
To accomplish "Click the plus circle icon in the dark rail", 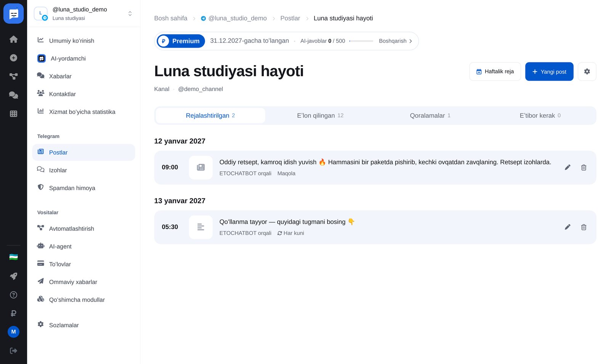I will [x=13, y=58].
